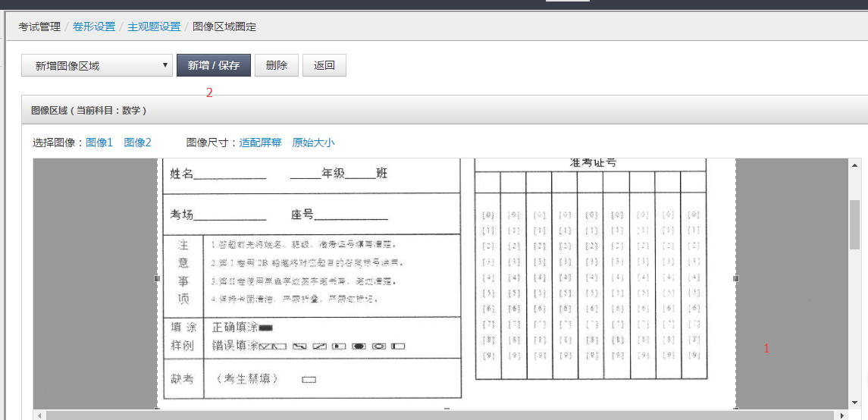Click the vertical scrollbar up arrow
868x420 pixels.
click(x=854, y=164)
